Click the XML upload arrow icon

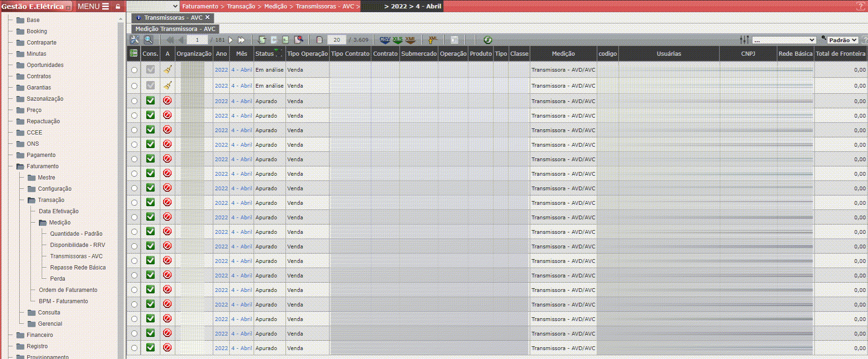(433, 40)
